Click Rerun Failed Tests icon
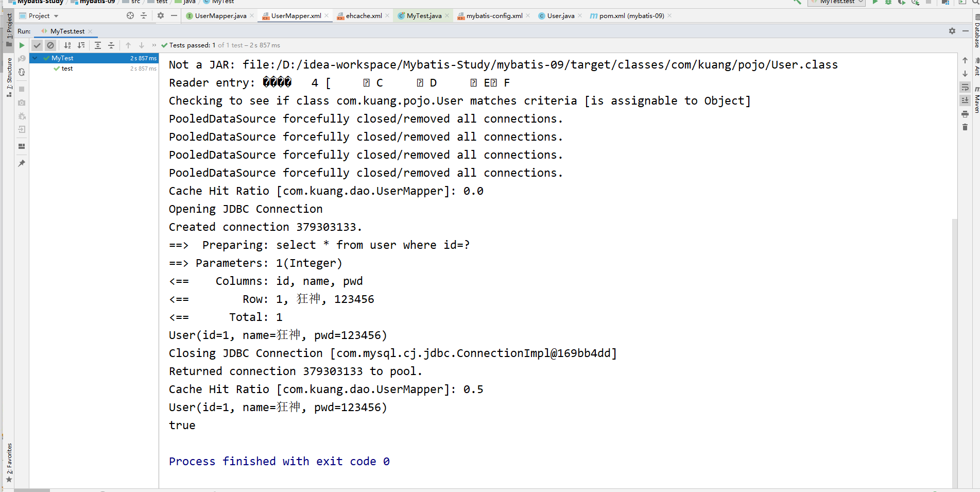980x492 pixels. tap(22, 59)
